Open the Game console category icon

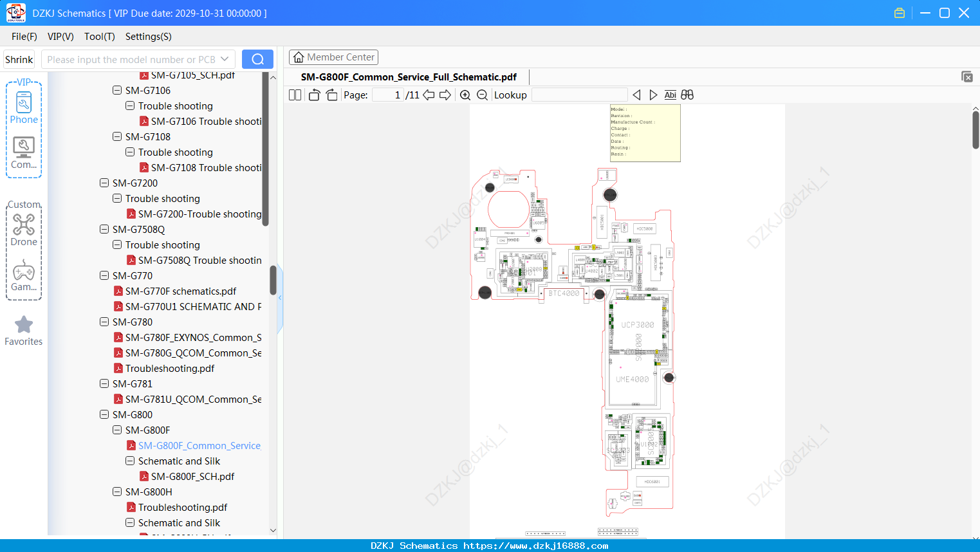pyautogui.click(x=24, y=275)
